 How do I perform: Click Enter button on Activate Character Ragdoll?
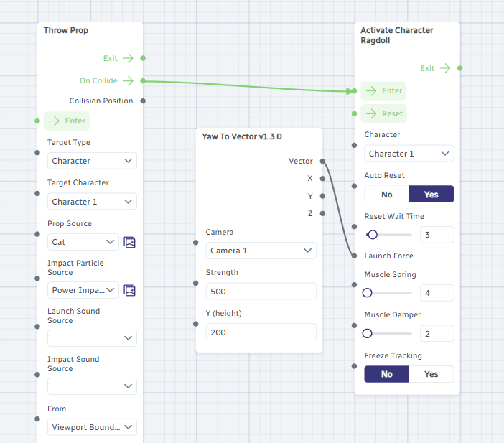[383, 90]
